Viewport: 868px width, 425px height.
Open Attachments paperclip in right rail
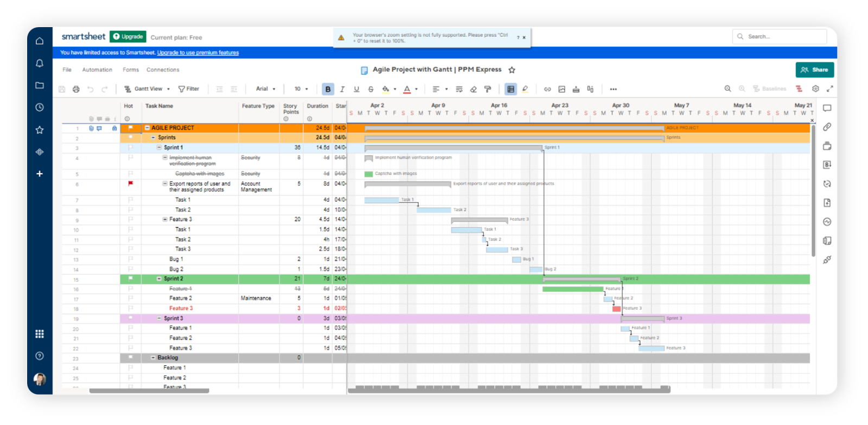[827, 127]
